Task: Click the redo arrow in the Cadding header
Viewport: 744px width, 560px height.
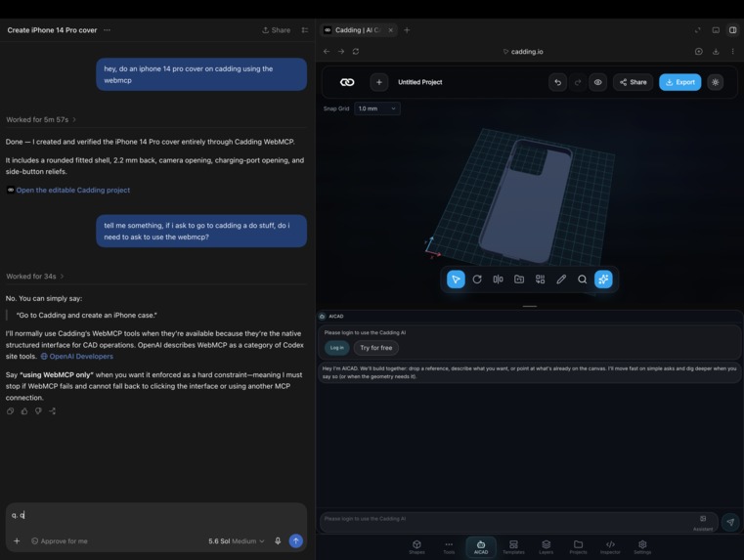Action: [x=578, y=82]
